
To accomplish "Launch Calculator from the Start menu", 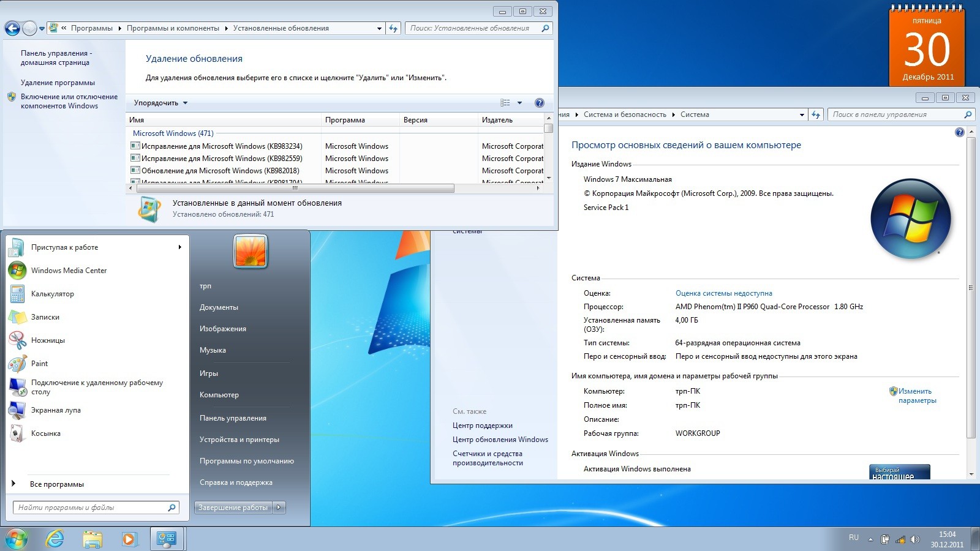I will pos(52,294).
